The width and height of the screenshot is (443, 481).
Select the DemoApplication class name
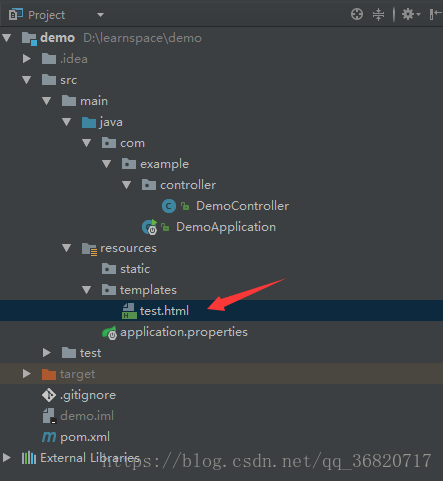[226, 227]
